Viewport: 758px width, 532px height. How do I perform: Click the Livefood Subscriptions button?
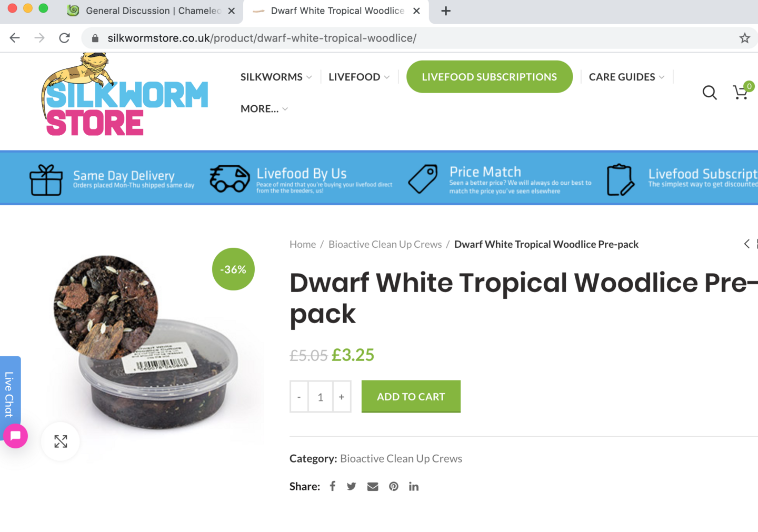[x=490, y=77]
